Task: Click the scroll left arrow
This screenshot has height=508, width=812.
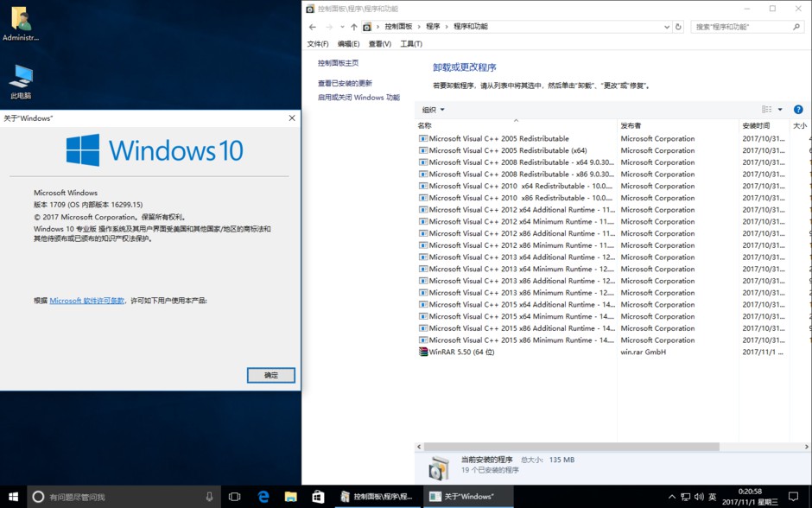Action: pyautogui.click(x=419, y=447)
